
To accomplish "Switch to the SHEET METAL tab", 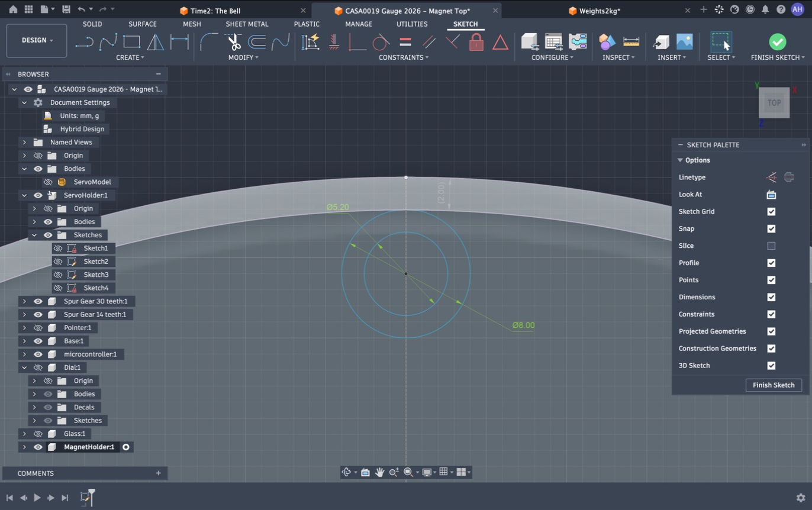I will [x=247, y=24].
